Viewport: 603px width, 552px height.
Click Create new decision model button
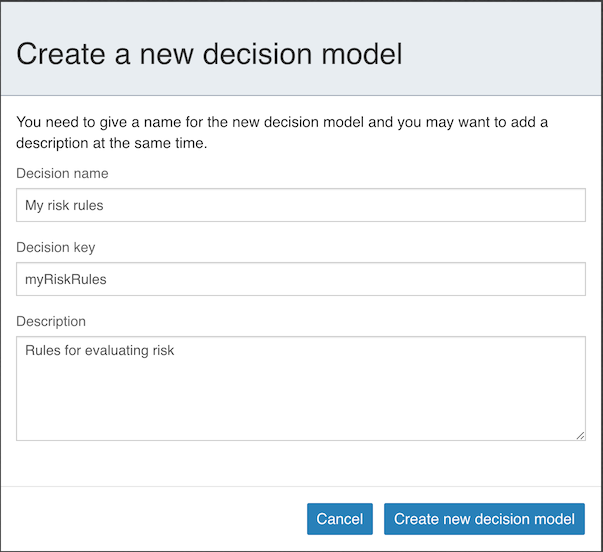(x=484, y=519)
